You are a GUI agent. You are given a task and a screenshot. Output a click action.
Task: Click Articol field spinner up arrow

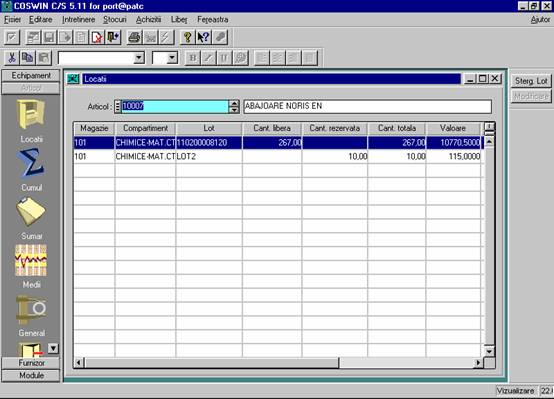tap(234, 103)
